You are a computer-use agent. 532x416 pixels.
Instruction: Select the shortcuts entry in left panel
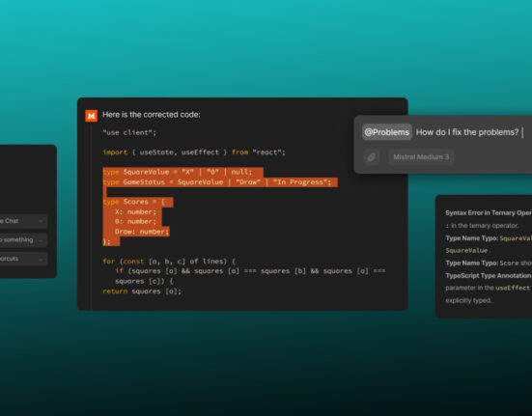pyautogui.click(x=23, y=259)
